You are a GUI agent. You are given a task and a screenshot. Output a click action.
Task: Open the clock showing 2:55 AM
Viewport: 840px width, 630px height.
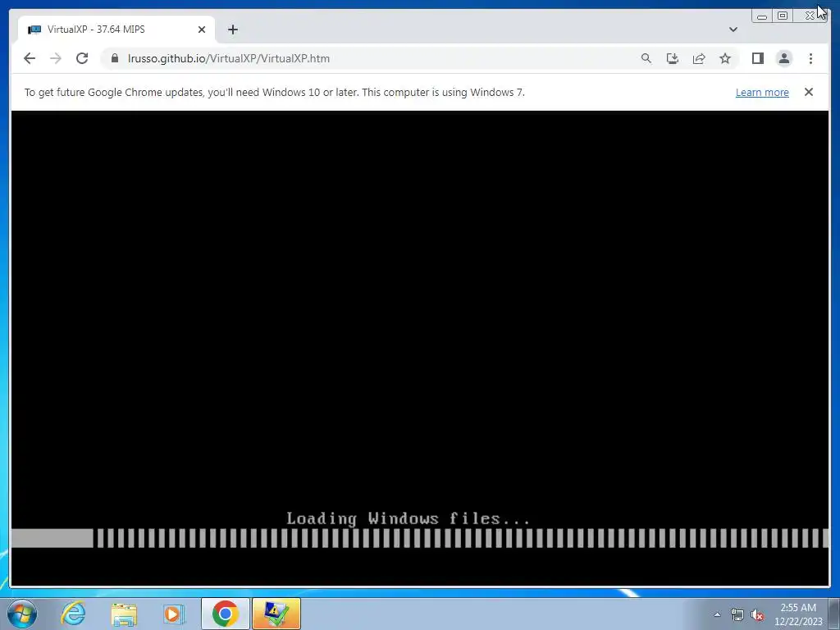pos(798,614)
